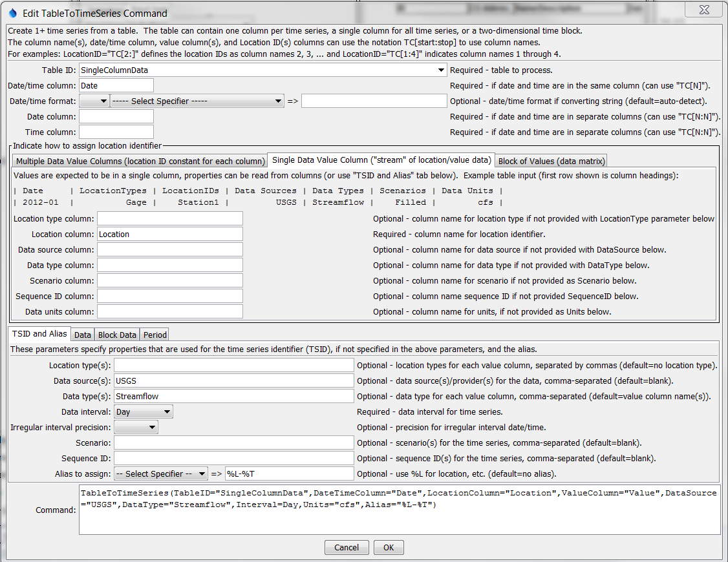Click Data type(s) field containing Streamflow
The height and width of the screenshot is (562, 728).
click(x=234, y=397)
